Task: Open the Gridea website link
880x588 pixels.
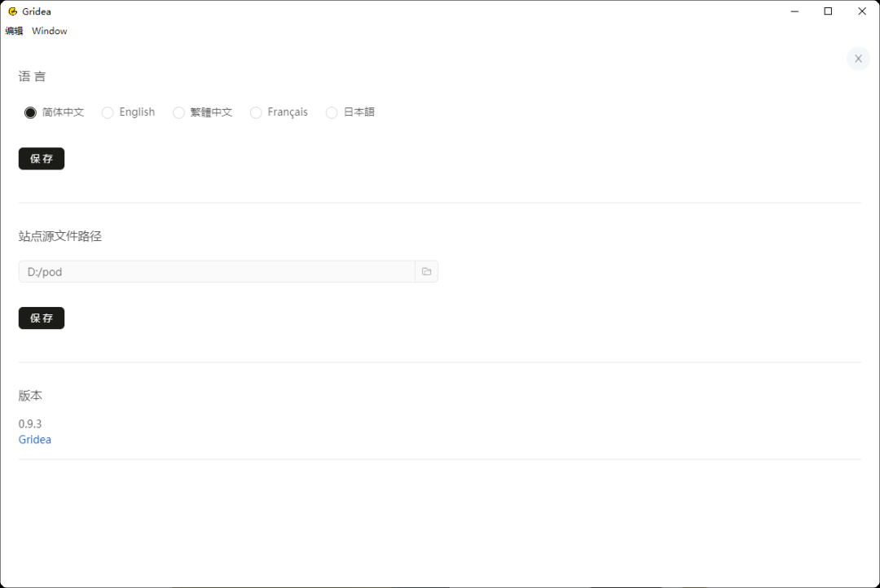Action: click(34, 439)
